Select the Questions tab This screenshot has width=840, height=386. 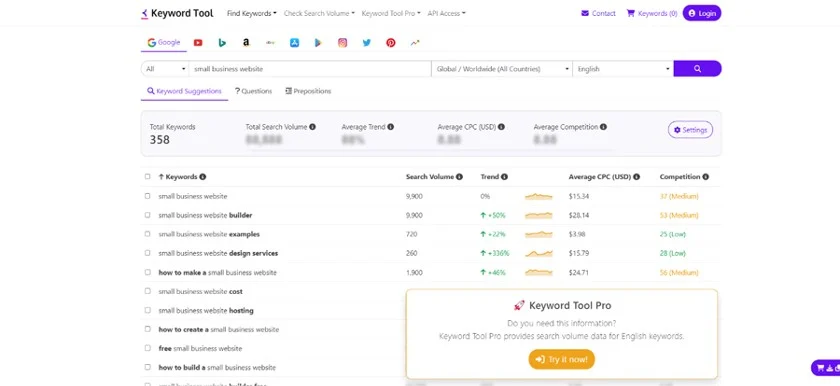(253, 92)
